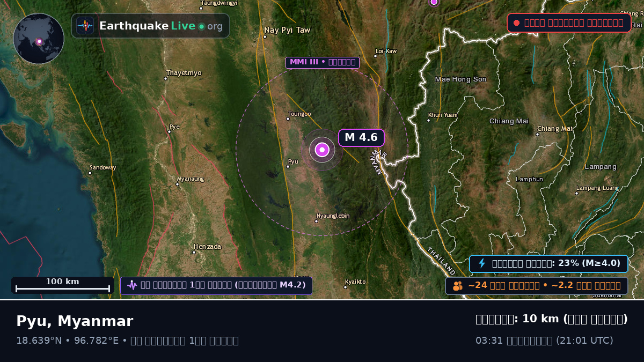Click the Sandoway city label
The width and height of the screenshot is (644, 362).
pos(103,168)
